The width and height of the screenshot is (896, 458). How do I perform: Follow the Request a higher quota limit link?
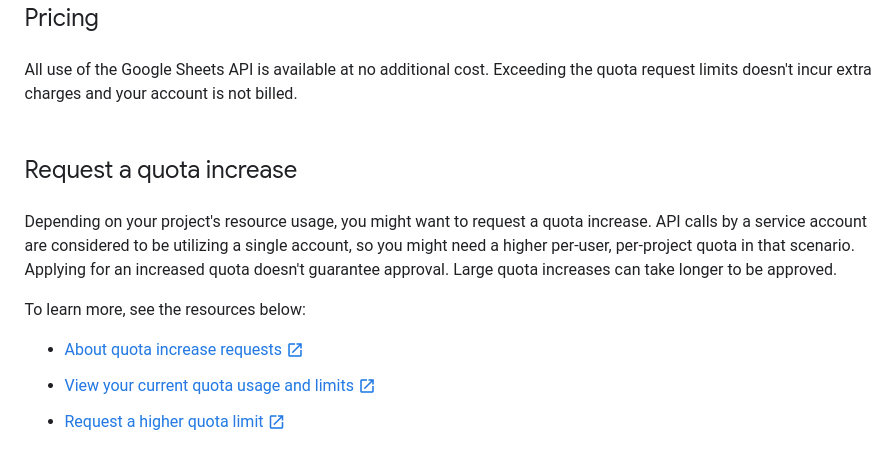[x=164, y=421]
